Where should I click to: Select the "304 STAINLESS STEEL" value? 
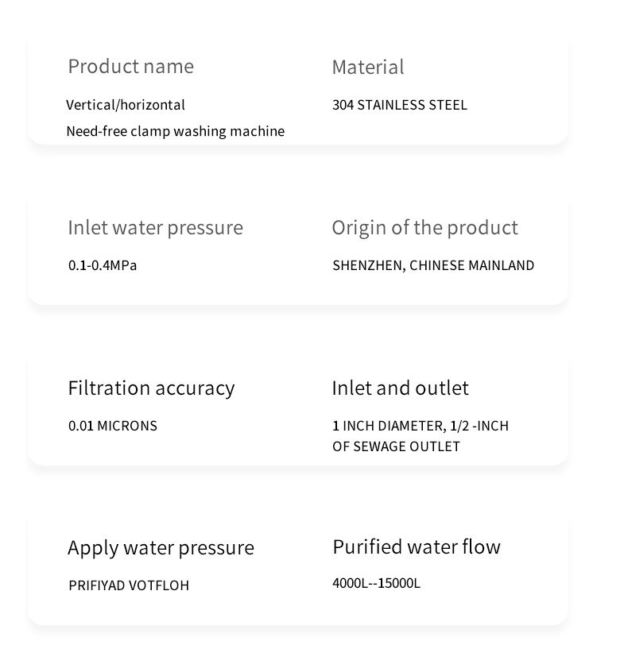coord(399,105)
